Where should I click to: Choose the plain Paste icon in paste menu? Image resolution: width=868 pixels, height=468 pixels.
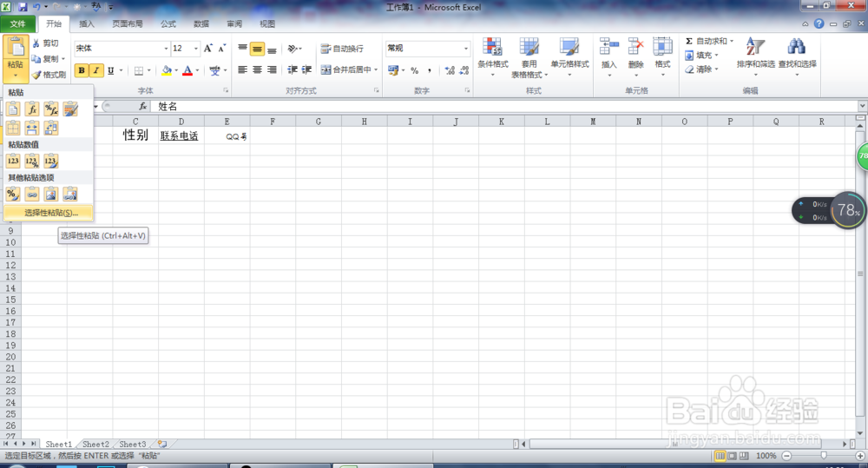pyautogui.click(x=13, y=109)
